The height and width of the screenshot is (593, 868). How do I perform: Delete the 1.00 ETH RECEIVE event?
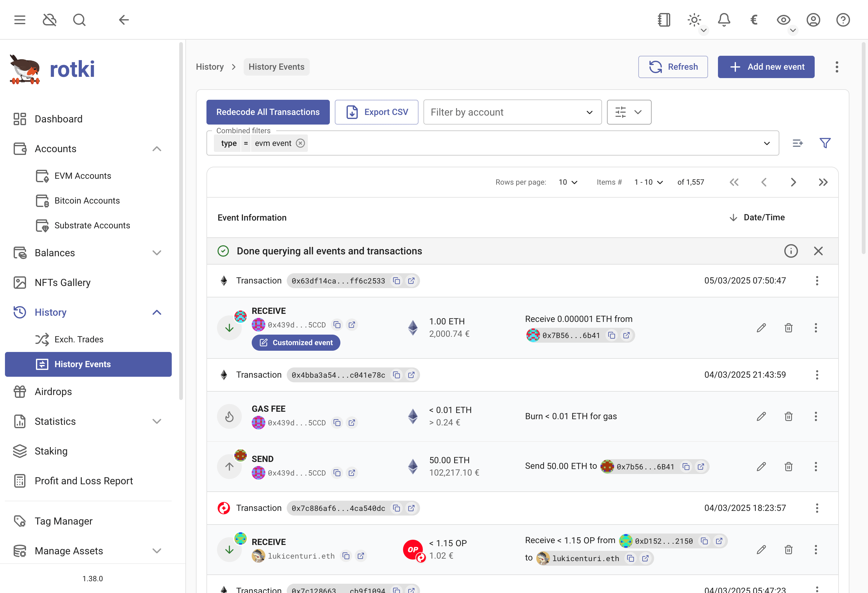pos(789,328)
